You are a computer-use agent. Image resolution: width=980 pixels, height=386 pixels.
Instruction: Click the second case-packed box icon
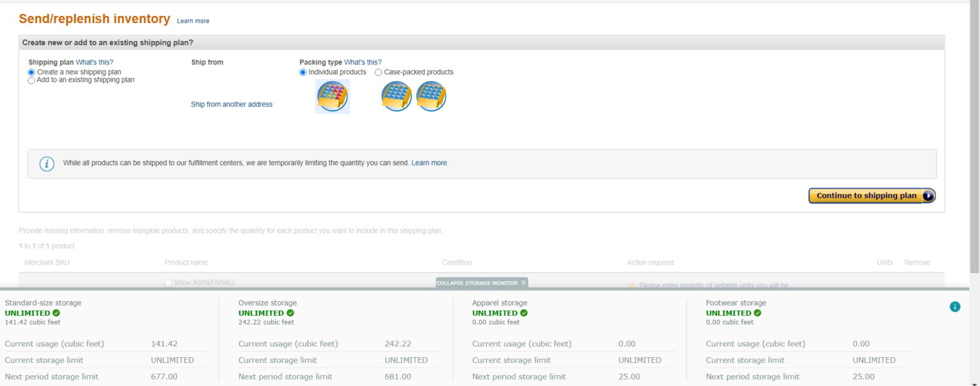(x=431, y=96)
